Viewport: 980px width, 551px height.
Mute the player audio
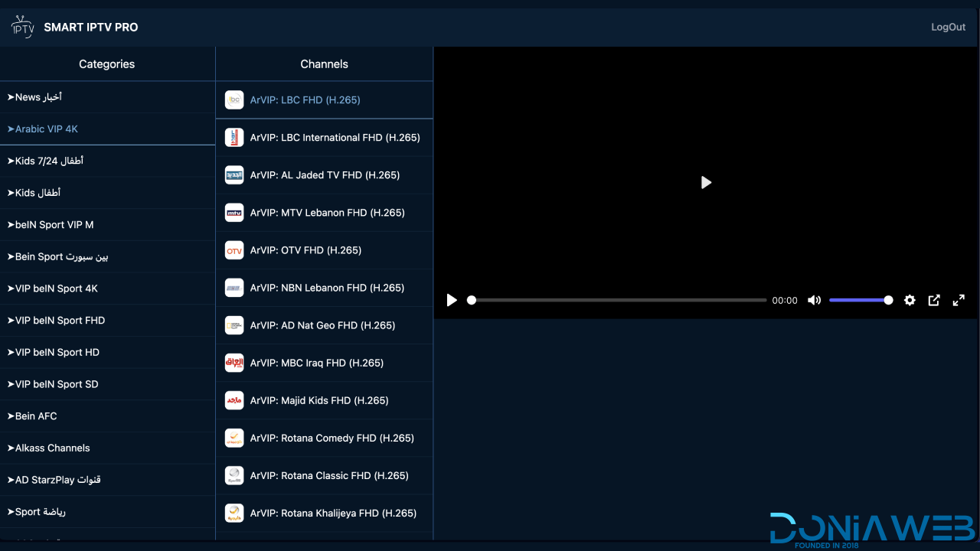point(814,300)
